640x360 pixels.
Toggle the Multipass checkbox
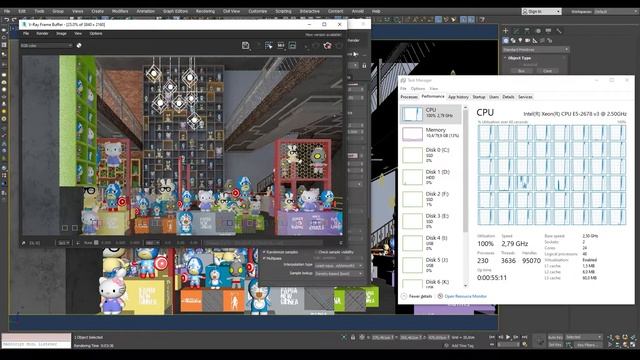click(x=264, y=258)
